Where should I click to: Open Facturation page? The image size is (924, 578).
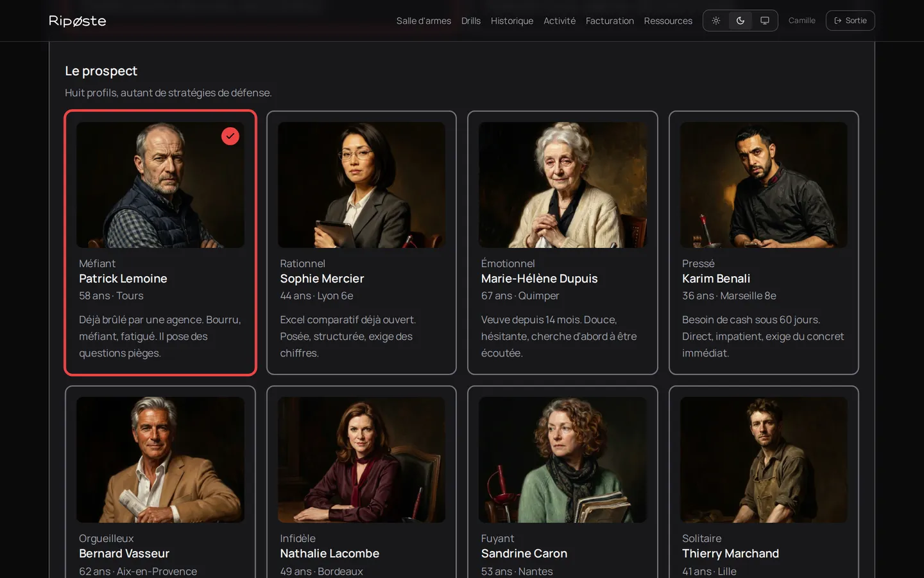click(610, 21)
